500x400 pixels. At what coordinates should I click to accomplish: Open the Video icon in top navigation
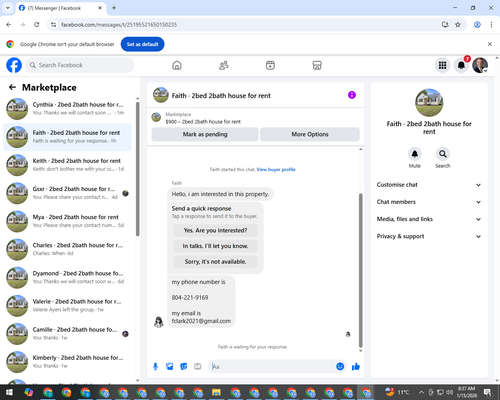click(x=270, y=65)
